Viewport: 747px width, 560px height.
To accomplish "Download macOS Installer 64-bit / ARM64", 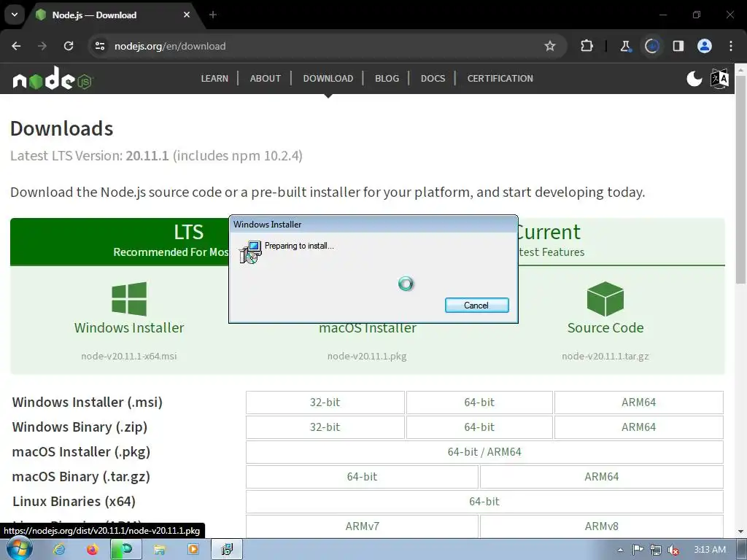I will click(x=484, y=452).
